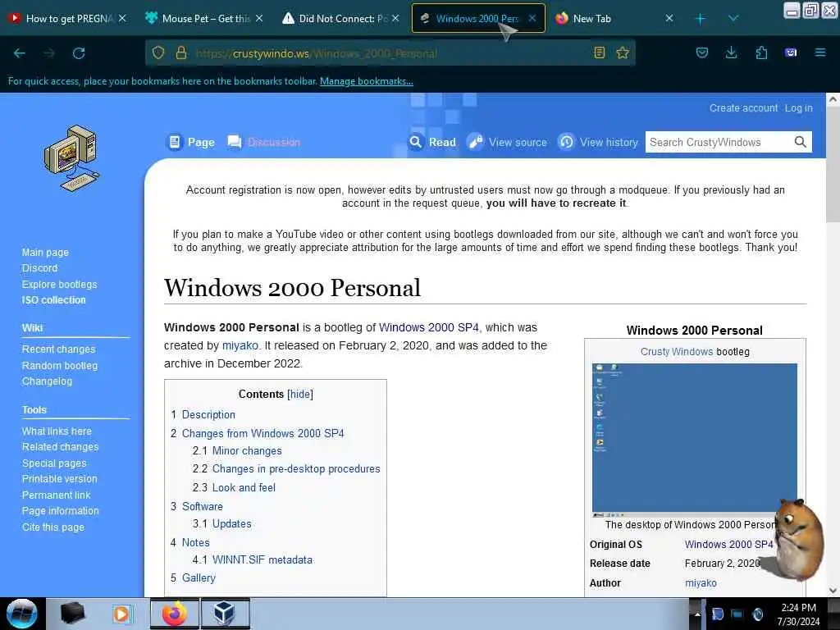Open the Discord sidebar link
The height and width of the screenshot is (630, 840).
pos(39,268)
